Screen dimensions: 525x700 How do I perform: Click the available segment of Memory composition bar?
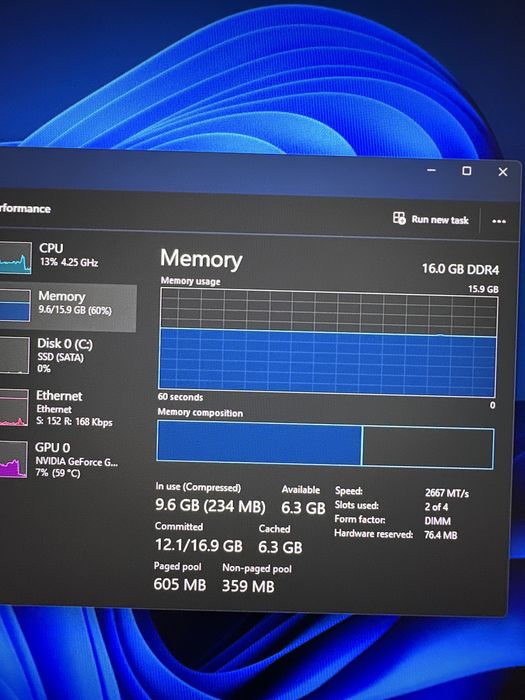(x=428, y=447)
